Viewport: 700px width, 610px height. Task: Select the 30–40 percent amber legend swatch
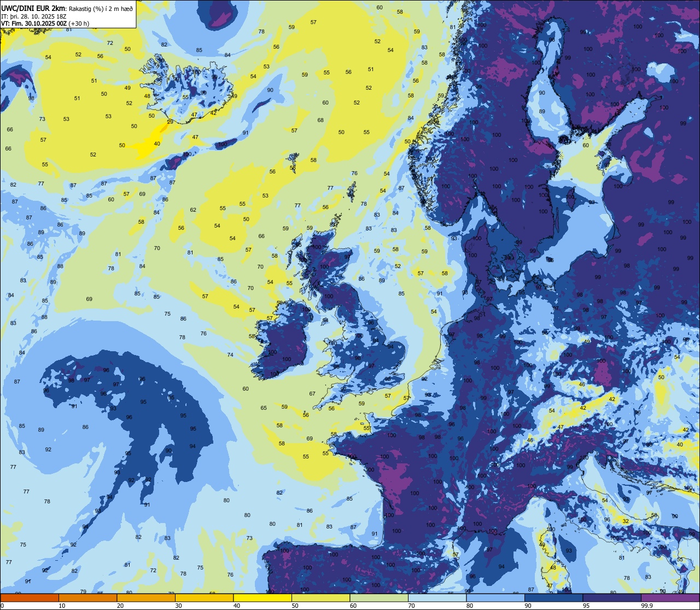(x=204, y=597)
